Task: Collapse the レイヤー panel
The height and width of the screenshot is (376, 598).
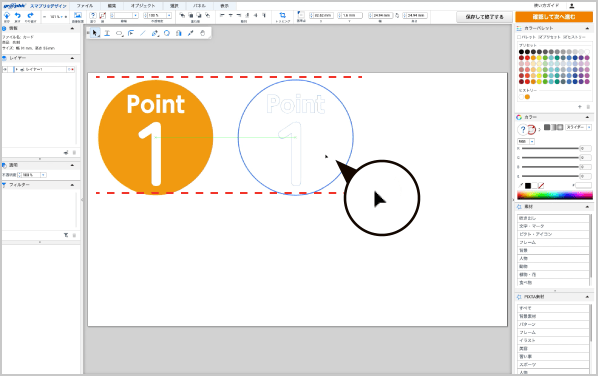Action: click(x=72, y=58)
